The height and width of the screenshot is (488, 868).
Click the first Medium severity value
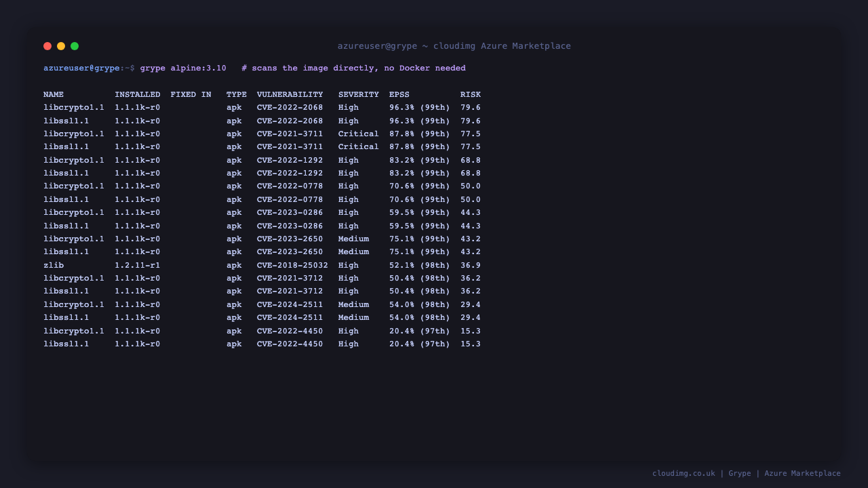coord(353,239)
